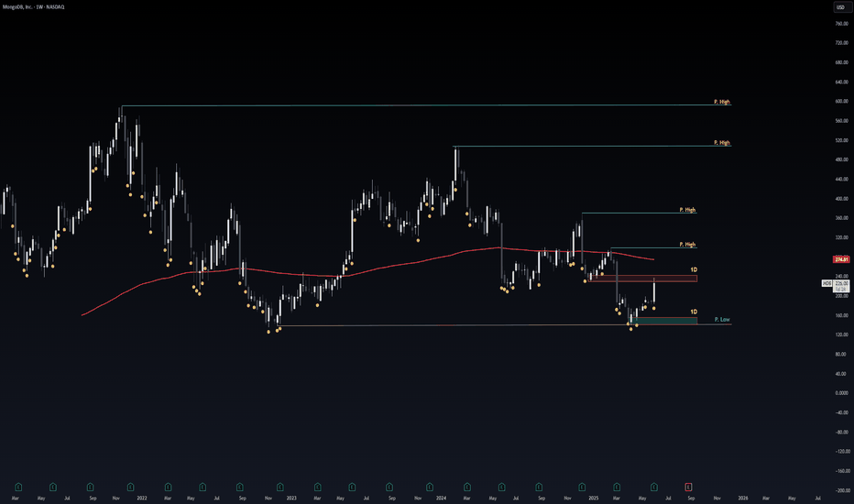Click the 2026 time axis label
This screenshot has width=854, height=504.
point(743,498)
